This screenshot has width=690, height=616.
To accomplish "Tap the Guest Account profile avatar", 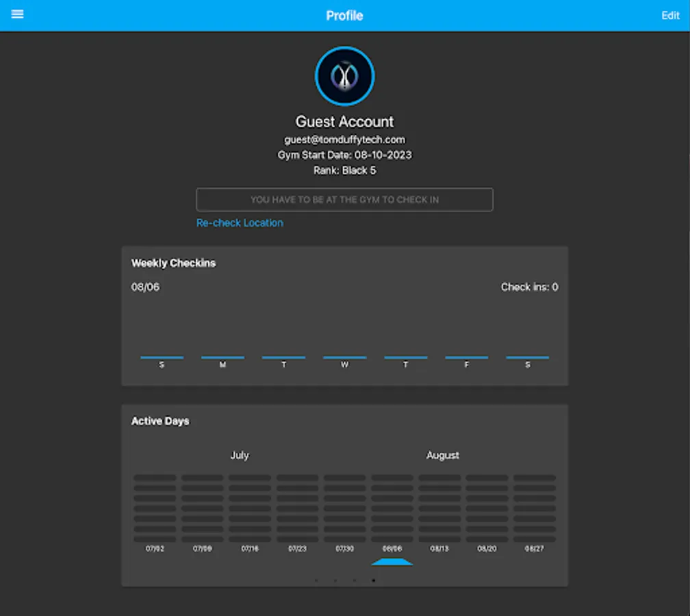I will [x=344, y=76].
